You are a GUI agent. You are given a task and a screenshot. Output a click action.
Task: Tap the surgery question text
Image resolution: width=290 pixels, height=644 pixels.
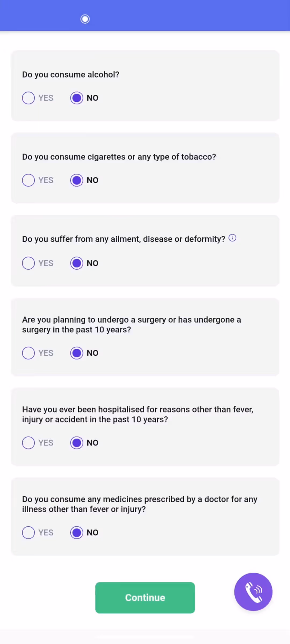[x=132, y=325]
